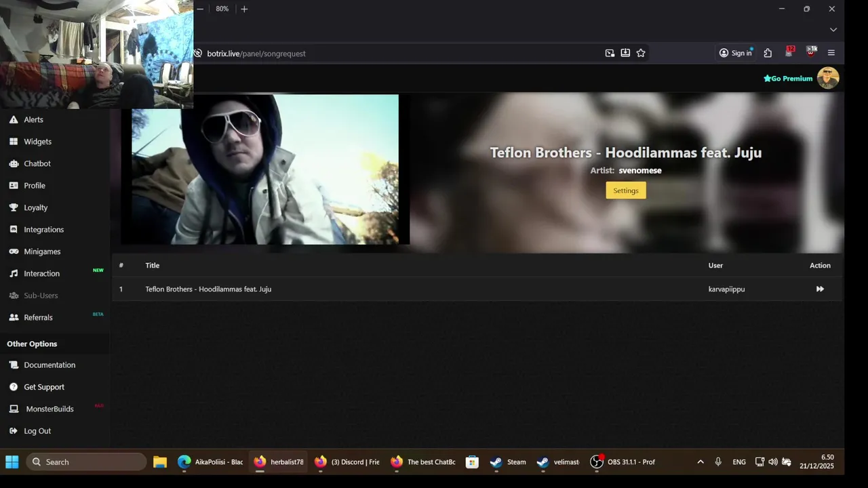The image size is (868, 488).
Task: Open the Documentation link
Action: 50,365
